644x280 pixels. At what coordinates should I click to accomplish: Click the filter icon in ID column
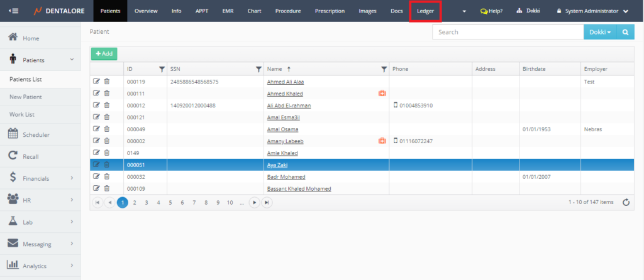(162, 69)
